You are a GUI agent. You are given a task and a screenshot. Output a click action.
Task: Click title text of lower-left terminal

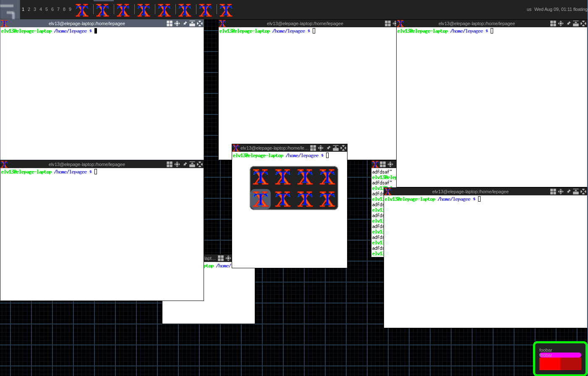point(87,164)
